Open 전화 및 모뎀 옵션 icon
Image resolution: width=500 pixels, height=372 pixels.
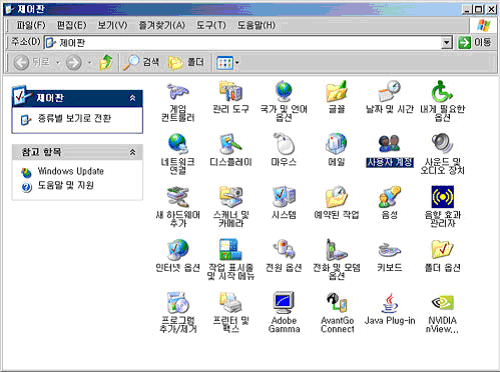click(336, 250)
